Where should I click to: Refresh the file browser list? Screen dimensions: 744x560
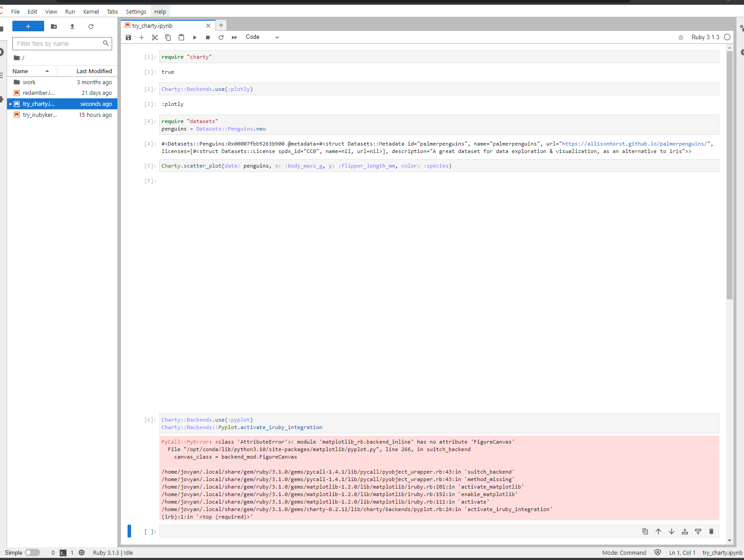[91, 26]
